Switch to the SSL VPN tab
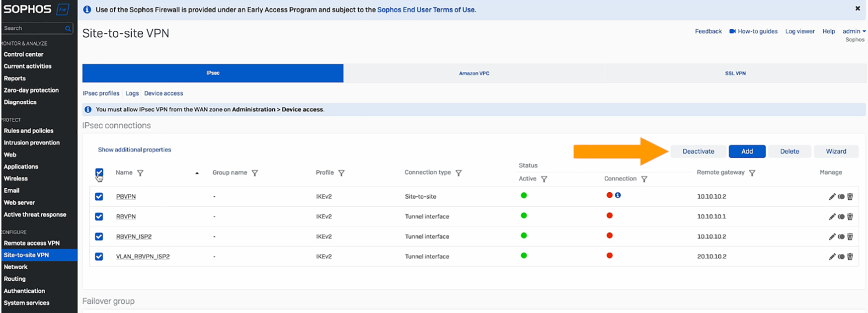This screenshot has height=313, width=868. (735, 73)
